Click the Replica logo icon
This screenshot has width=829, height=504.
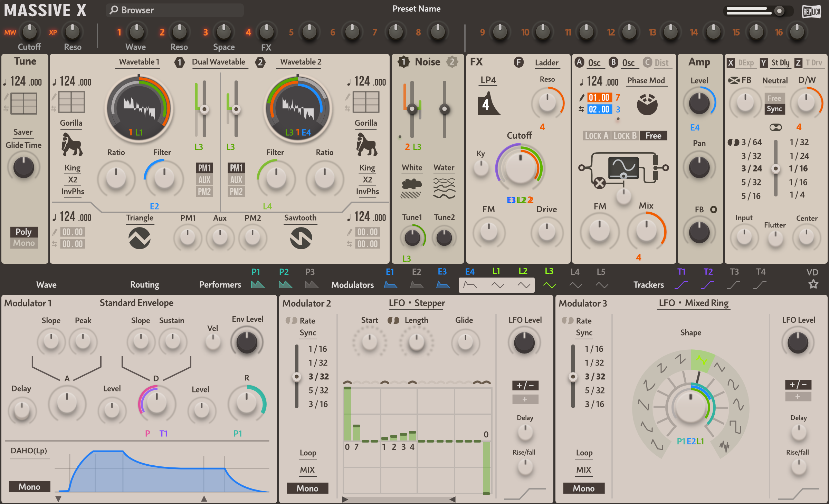(811, 12)
